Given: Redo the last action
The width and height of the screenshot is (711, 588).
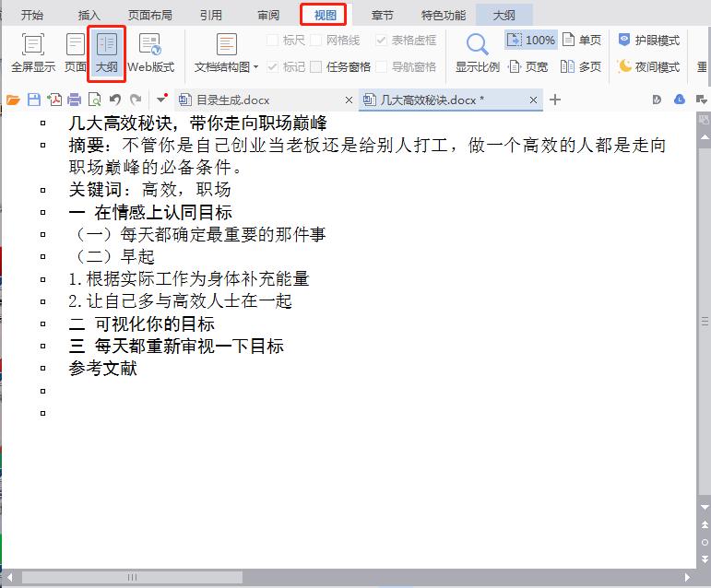Looking at the screenshot, I should click(136, 100).
